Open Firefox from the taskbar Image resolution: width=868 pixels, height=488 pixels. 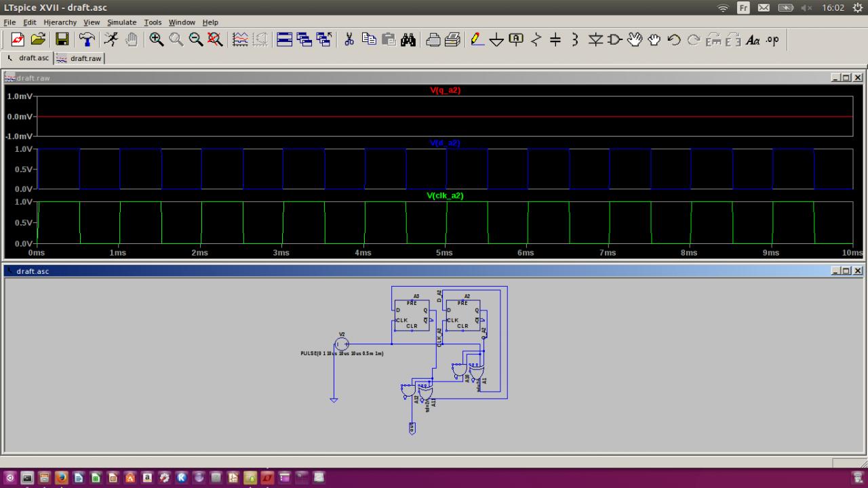click(x=61, y=478)
